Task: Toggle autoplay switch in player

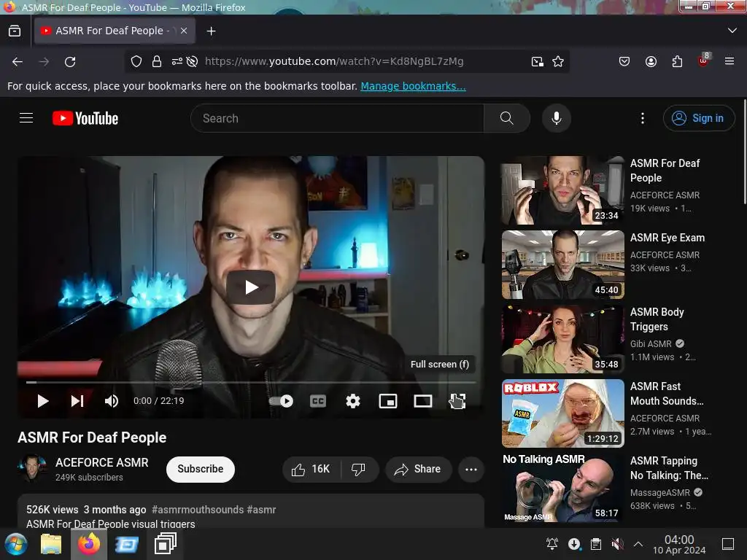Action: pos(281,401)
